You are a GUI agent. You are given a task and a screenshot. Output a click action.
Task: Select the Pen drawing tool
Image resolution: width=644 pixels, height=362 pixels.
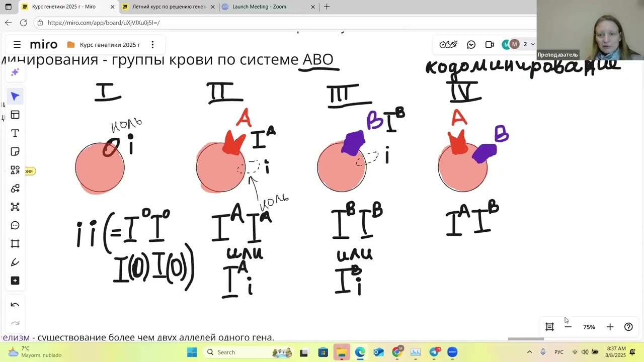15,262
